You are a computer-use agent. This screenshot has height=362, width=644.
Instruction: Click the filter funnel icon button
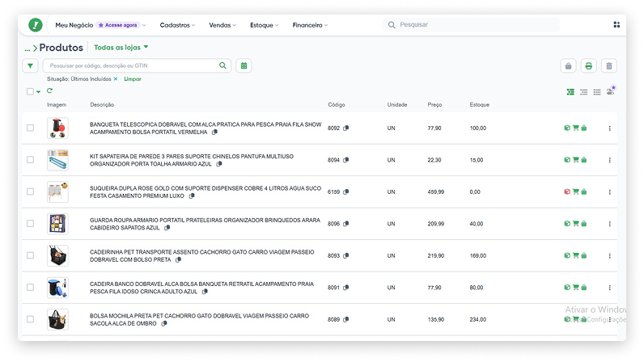coord(30,65)
